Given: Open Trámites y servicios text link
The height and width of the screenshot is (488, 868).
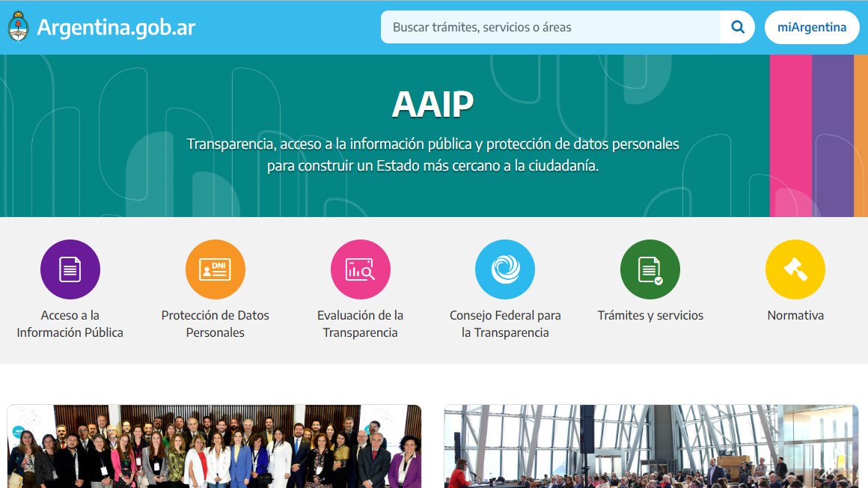Looking at the screenshot, I should point(650,315).
